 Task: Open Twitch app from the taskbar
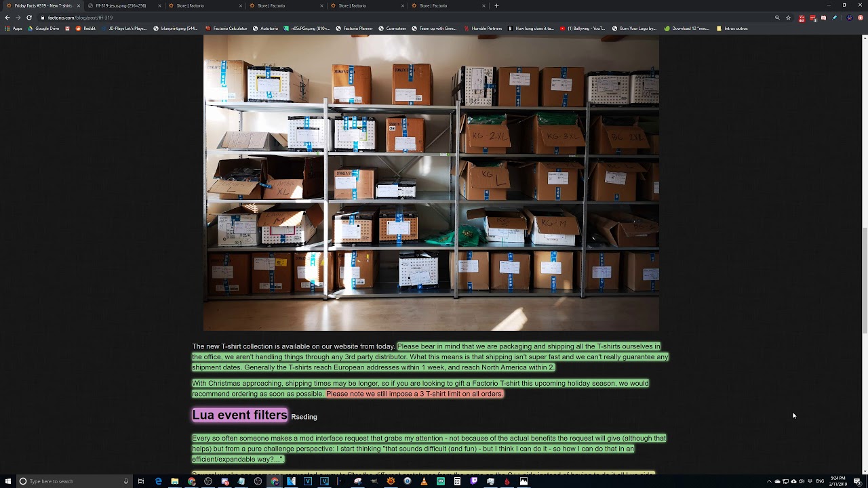474,481
